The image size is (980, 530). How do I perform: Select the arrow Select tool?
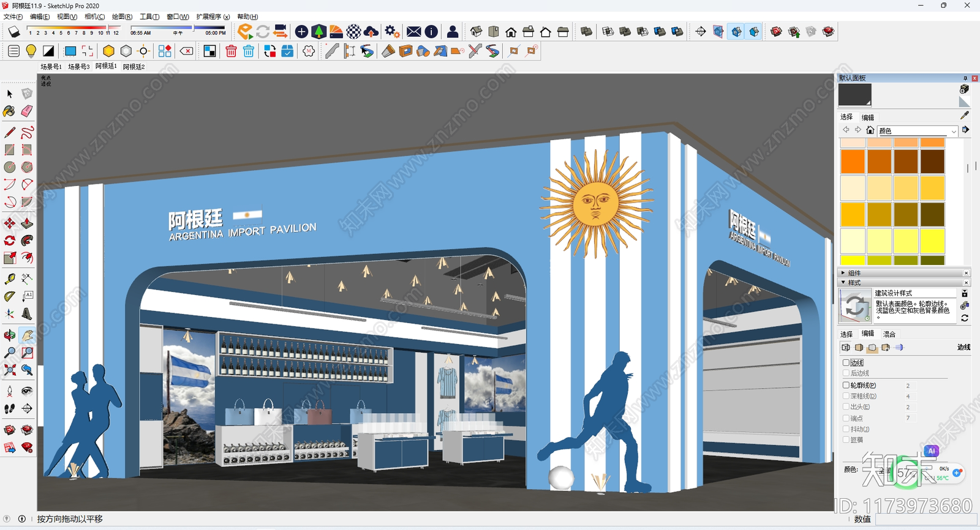[x=9, y=94]
